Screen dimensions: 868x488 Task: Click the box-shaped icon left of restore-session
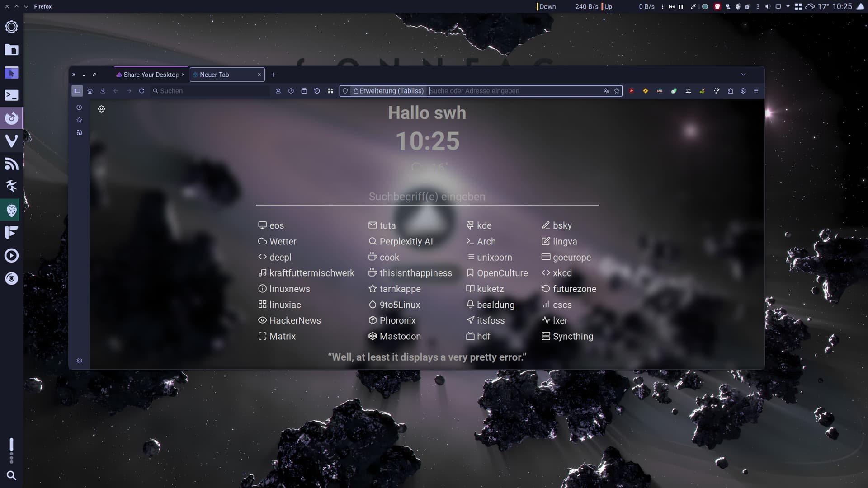304,91
